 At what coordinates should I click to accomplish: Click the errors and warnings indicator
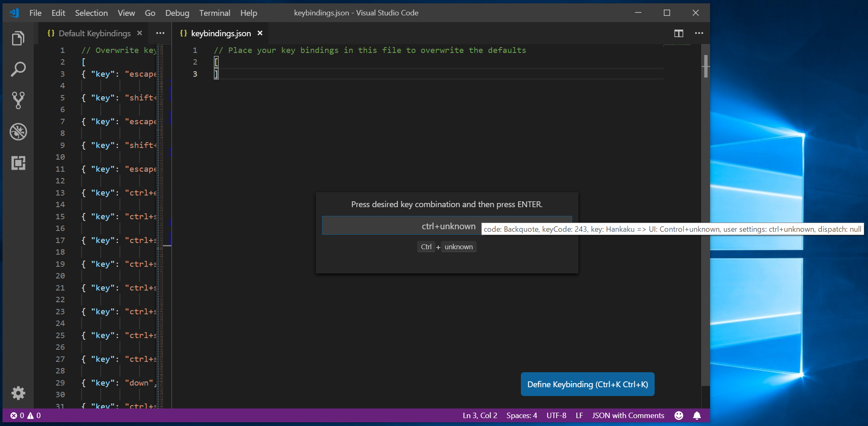(x=25, y=415)
